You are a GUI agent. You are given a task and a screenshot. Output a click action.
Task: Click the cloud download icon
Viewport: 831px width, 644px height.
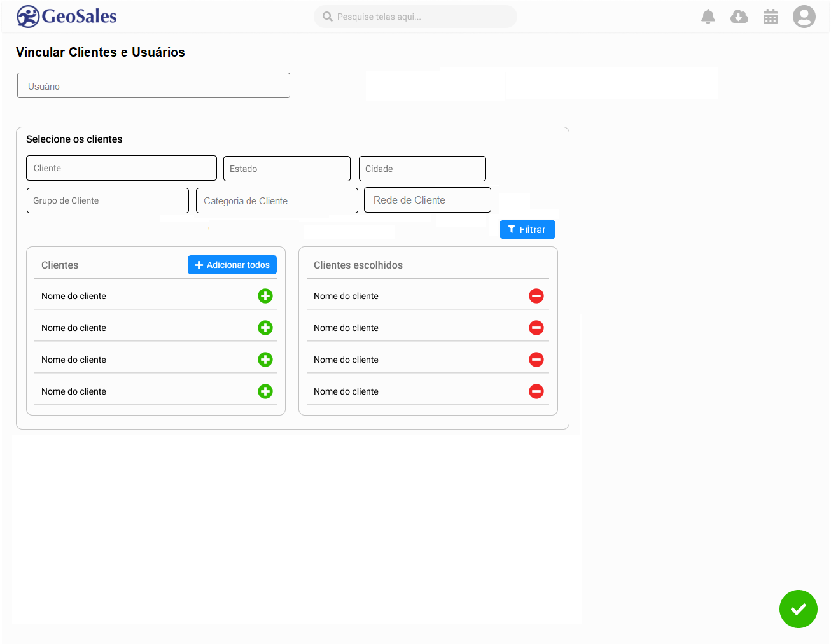[x=739, y=17]
